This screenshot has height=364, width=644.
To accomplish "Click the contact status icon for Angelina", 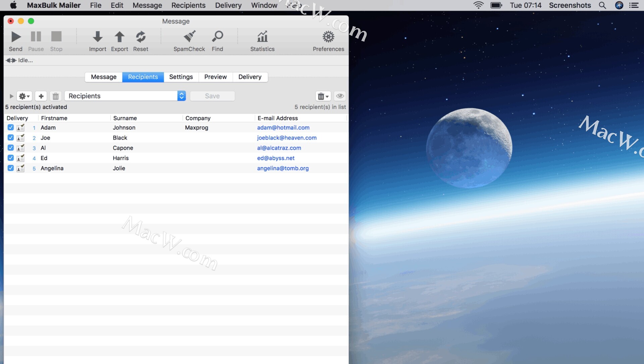I will tap(20, 168).
